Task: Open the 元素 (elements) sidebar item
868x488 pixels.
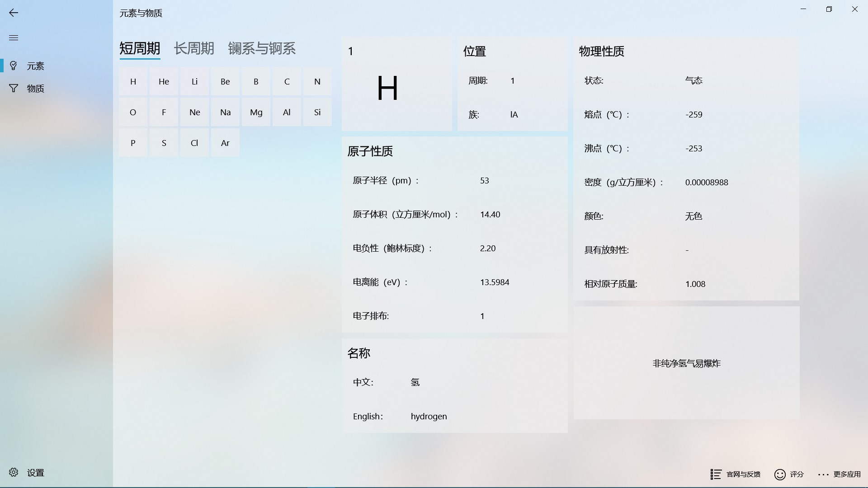Action: point(35,66)
